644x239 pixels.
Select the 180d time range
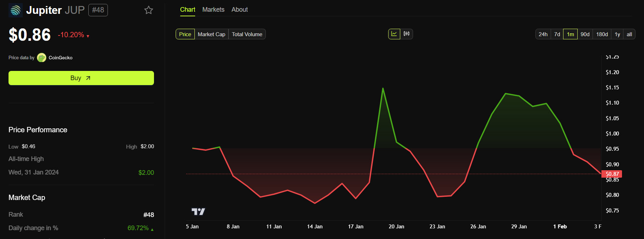point(602,34)
